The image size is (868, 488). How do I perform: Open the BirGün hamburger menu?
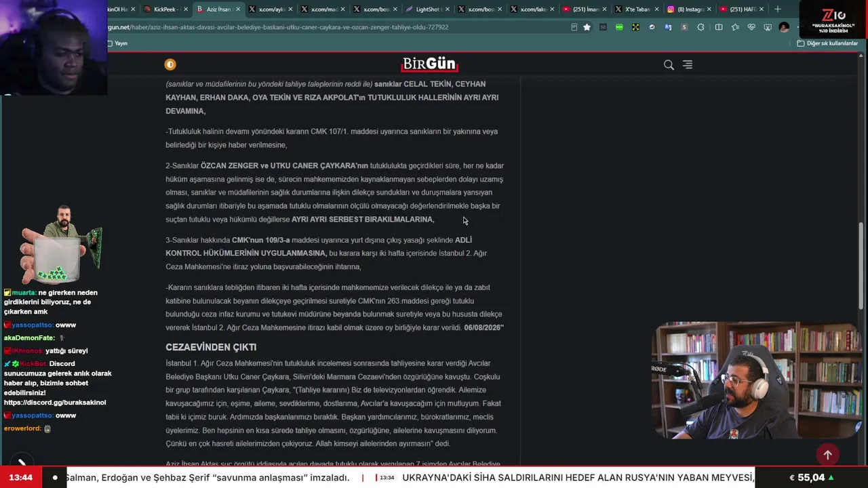(688, 64)
